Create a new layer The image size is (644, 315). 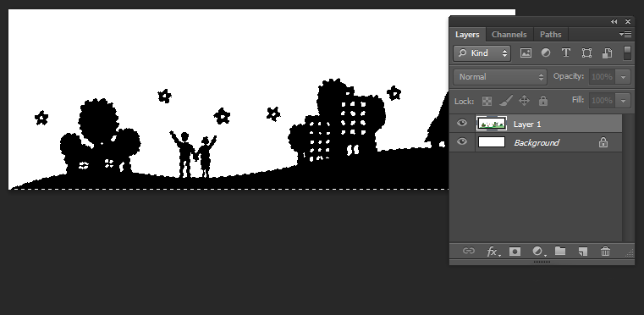583,251
